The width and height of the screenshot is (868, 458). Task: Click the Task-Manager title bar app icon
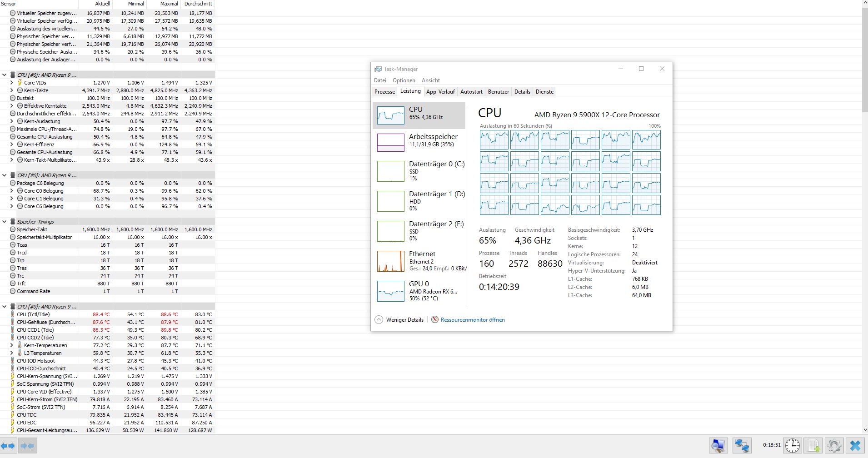coord(378,69)
